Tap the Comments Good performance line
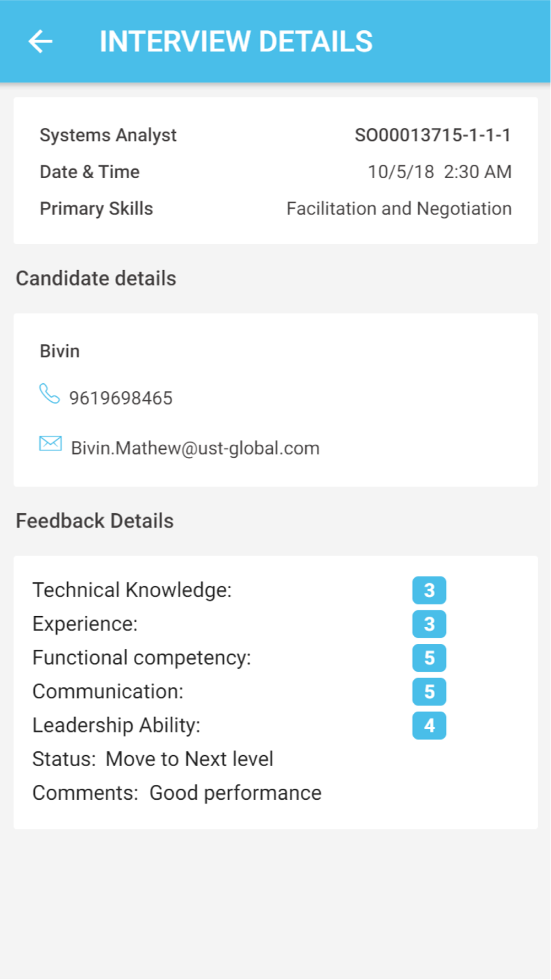The image size is (551, 980). pos(177,793)
